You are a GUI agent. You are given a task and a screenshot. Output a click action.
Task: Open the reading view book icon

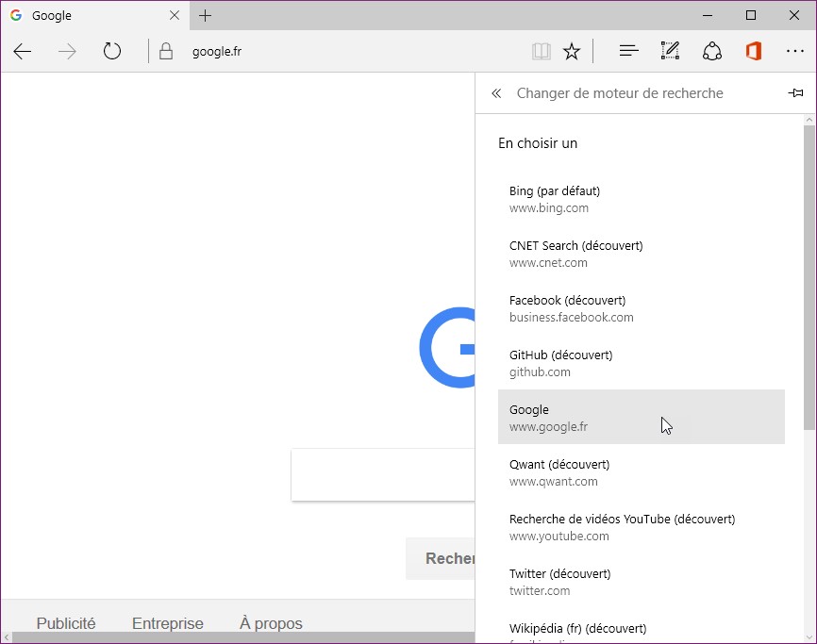click(541, 52)
